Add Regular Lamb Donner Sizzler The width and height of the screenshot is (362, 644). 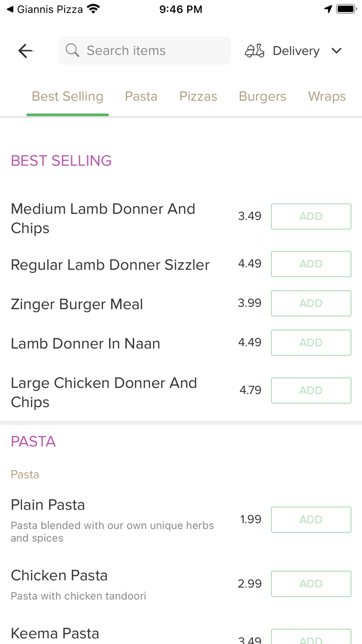pos(311,264)
